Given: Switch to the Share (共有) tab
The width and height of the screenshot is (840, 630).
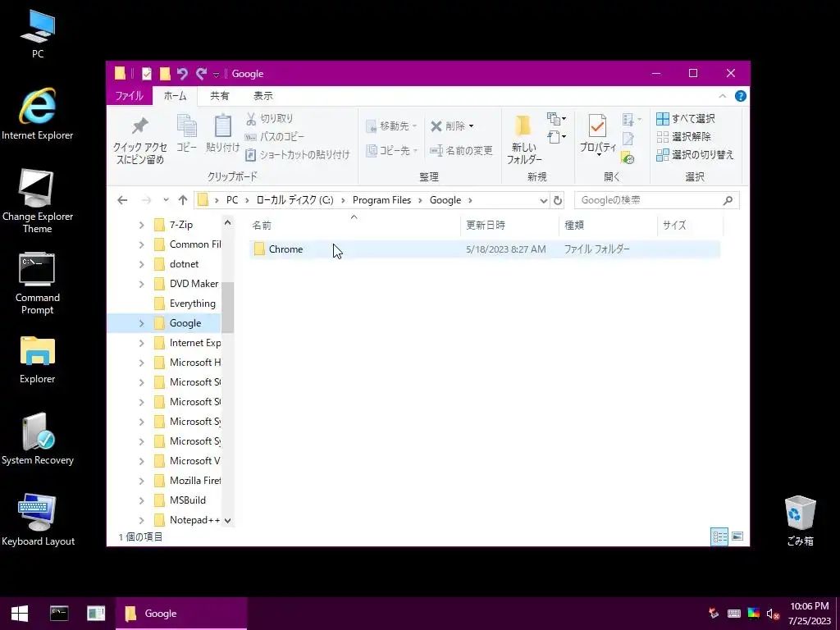Looking at the screenshot, I should coord(220,96).
